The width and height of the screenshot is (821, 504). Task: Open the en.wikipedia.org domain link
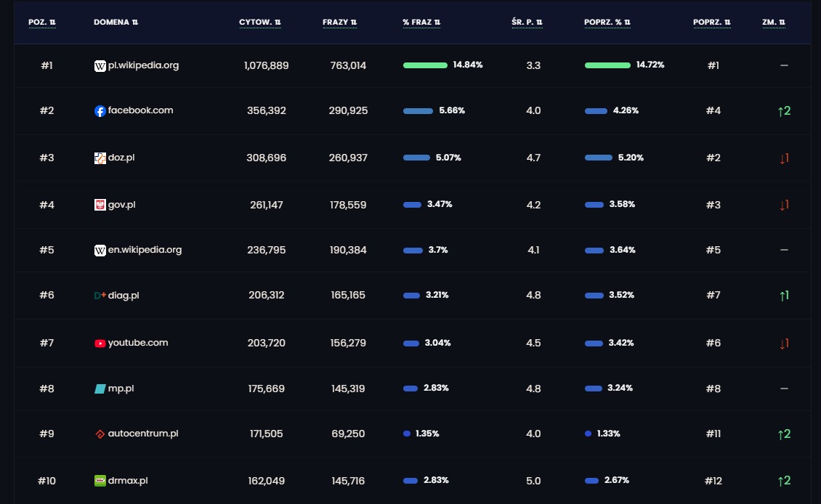(145, 250)
